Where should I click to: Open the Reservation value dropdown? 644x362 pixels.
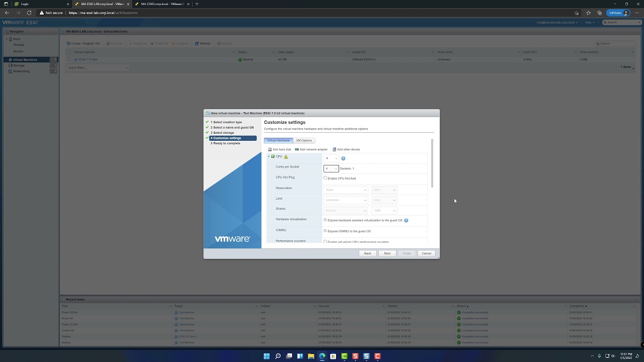pyautogui.click(x=346, y=190)
